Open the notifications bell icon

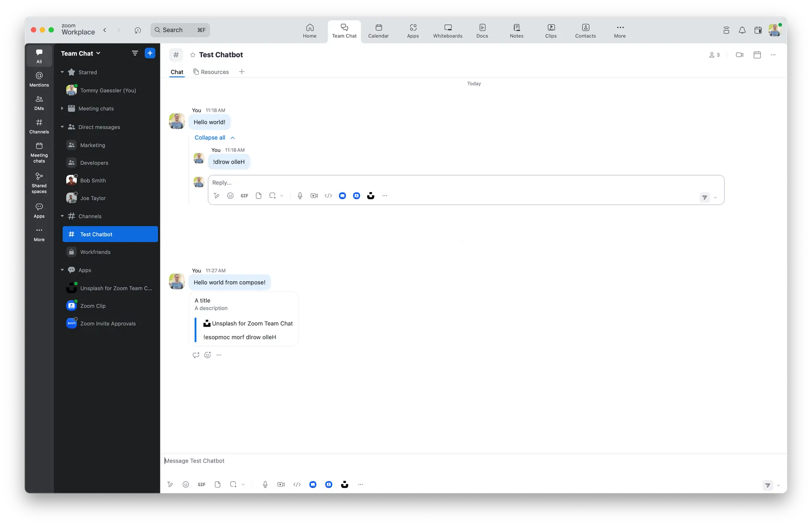(x=742, y=30)
